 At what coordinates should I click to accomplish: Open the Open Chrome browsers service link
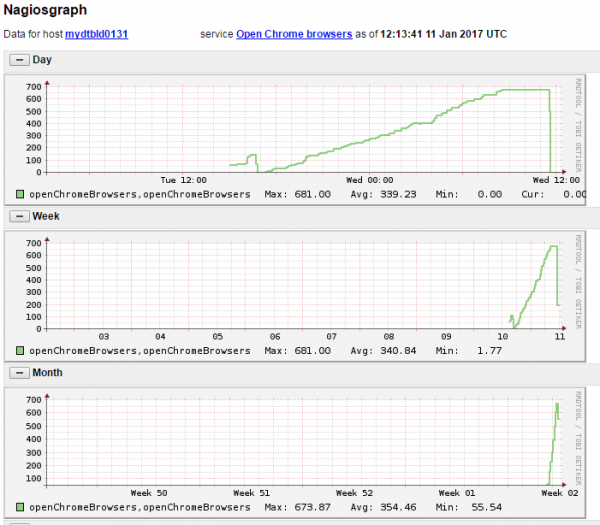294,34
